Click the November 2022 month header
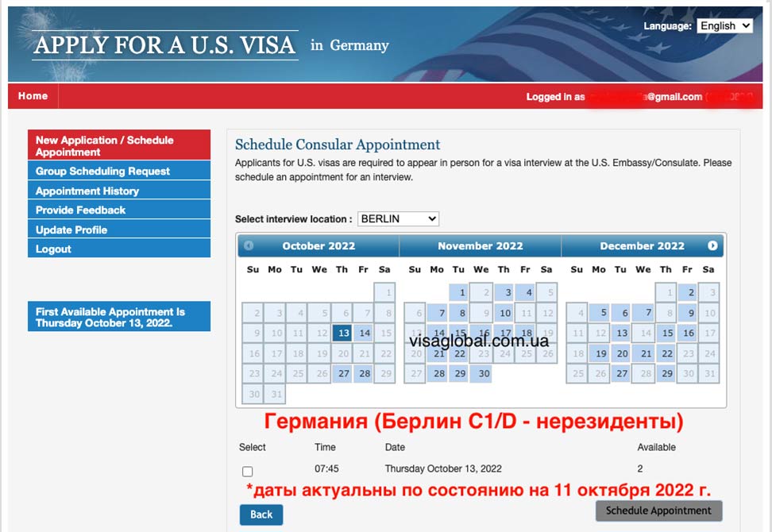 click(480, 245)
